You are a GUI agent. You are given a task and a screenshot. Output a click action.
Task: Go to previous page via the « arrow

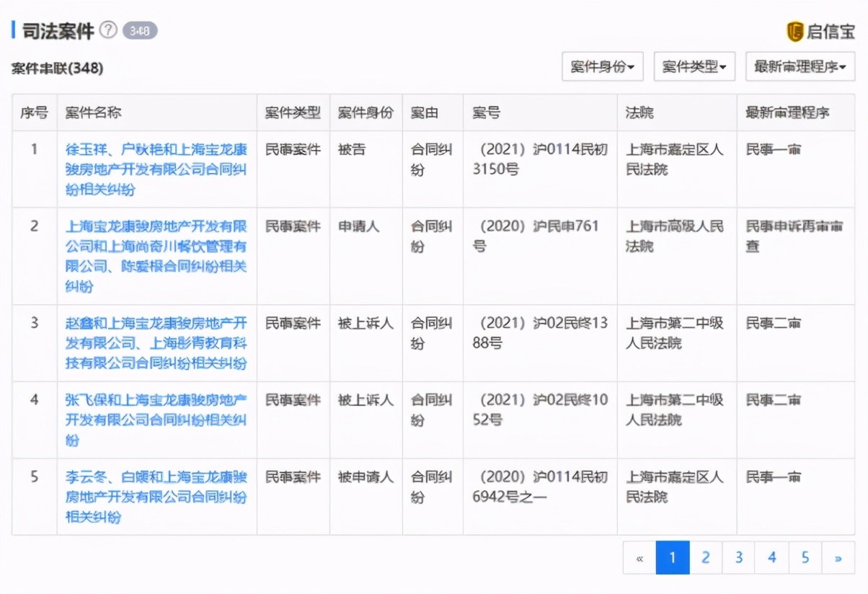[x=640, y=557]
